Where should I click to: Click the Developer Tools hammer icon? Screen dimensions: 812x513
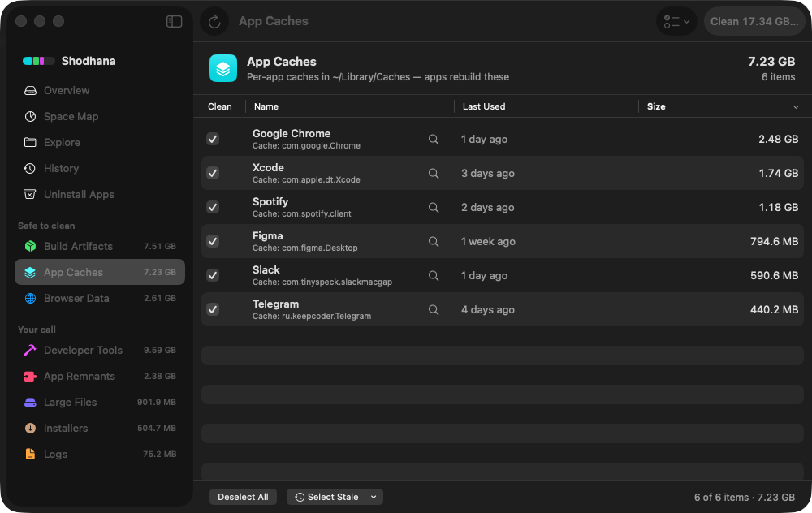(x=30, y=351)
